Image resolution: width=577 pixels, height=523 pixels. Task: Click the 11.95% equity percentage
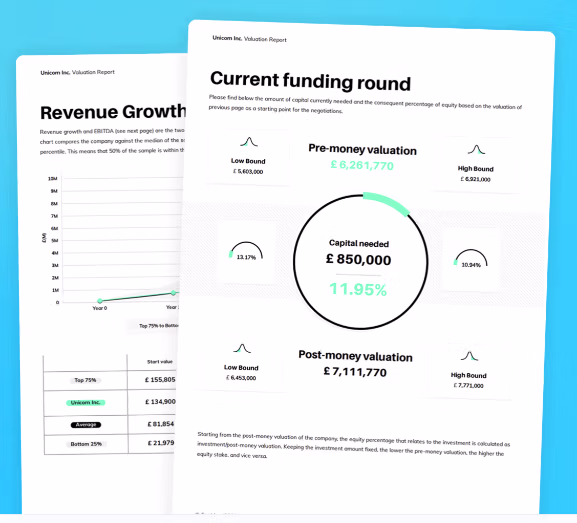[358, 289]
